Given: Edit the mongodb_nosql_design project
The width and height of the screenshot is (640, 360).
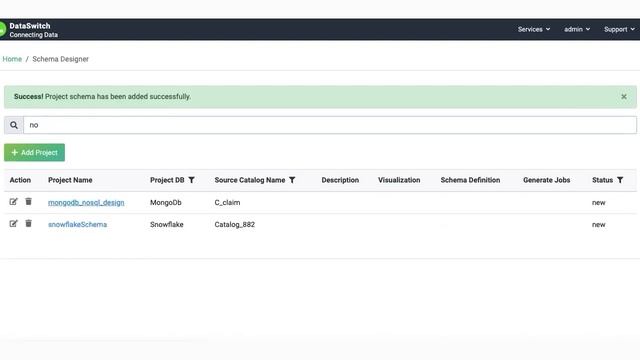Looking at the screenshot, I should point(13,202).
